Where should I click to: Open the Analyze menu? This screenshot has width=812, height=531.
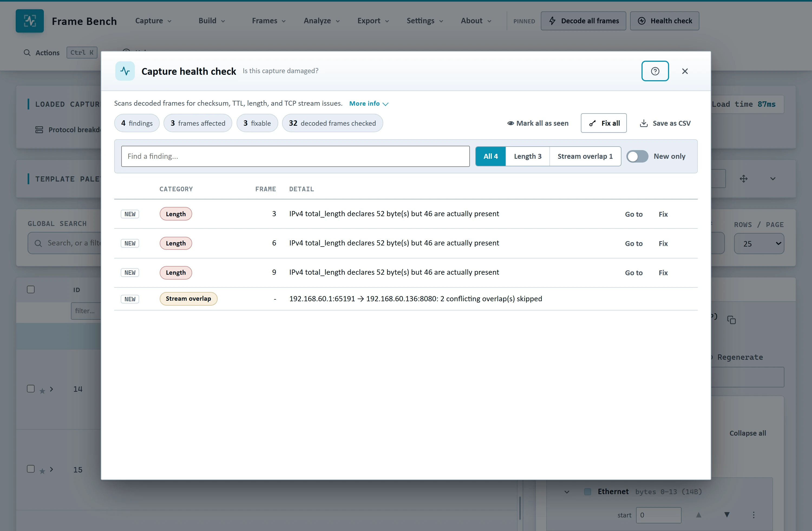[x=322, y=21]
